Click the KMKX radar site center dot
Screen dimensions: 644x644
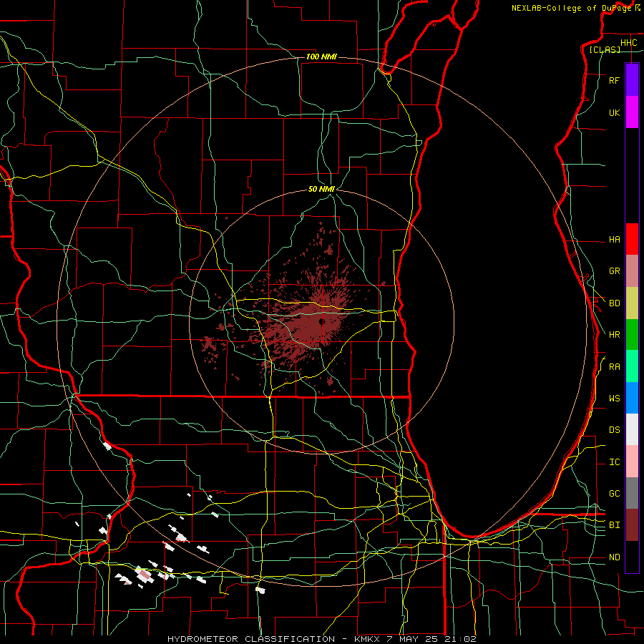[321, 321]
